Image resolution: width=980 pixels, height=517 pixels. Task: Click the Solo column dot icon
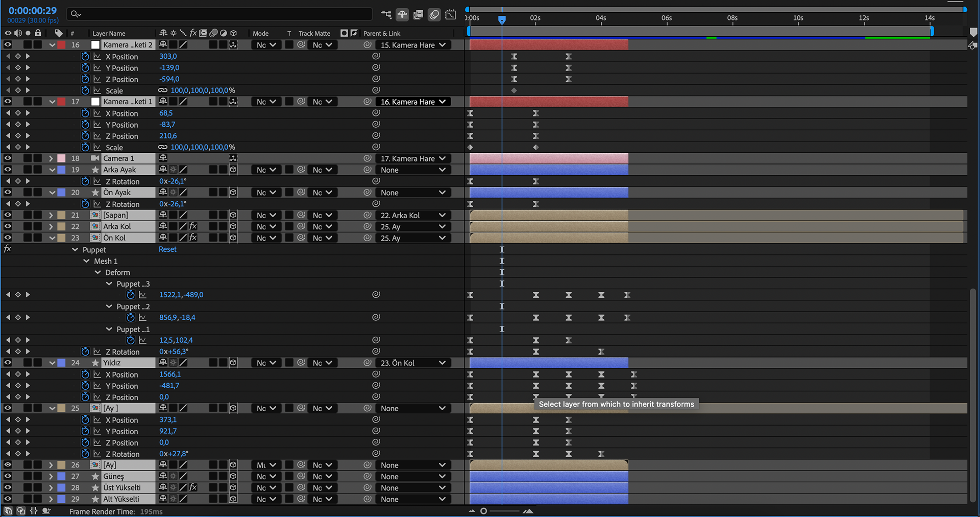tap(28, 33)
